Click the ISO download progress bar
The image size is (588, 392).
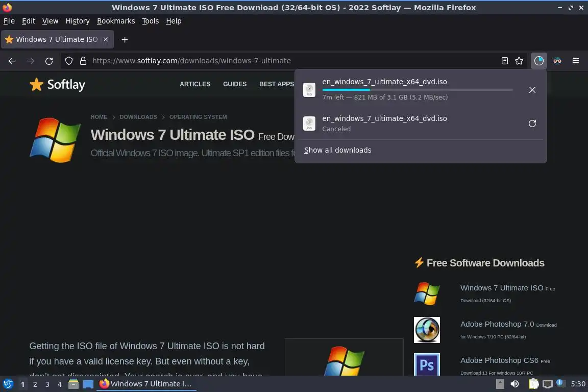tap(418, 90)
